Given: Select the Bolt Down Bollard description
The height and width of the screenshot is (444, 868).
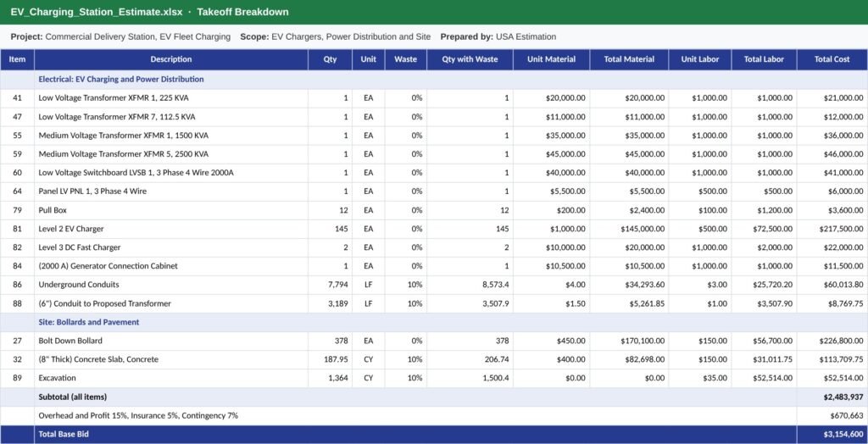Looking at the screenshot, I should [x=70, y=341].
